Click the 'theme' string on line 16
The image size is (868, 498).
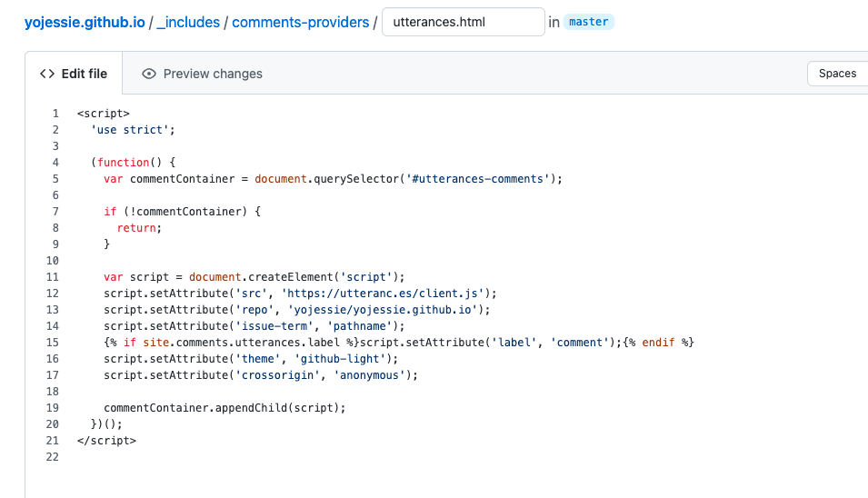click(x=258, y=359)
